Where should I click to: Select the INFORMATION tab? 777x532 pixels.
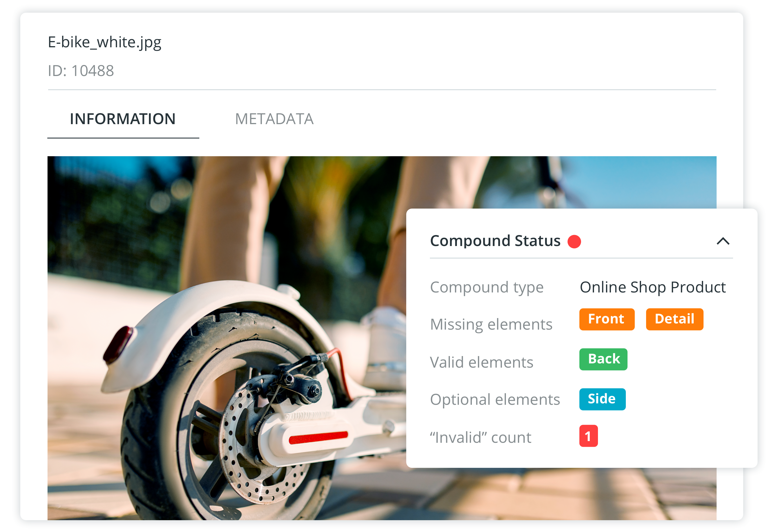coord(123,119)
